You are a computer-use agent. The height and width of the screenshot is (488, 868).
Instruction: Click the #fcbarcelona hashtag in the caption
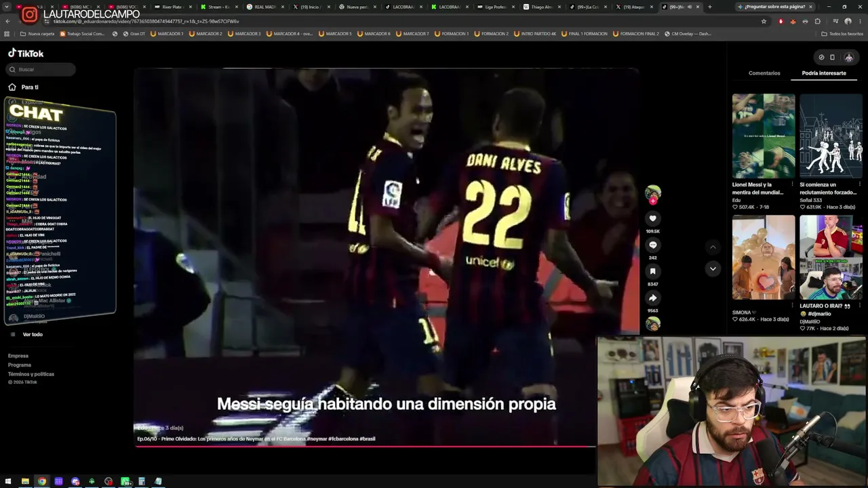pos(344,439)
